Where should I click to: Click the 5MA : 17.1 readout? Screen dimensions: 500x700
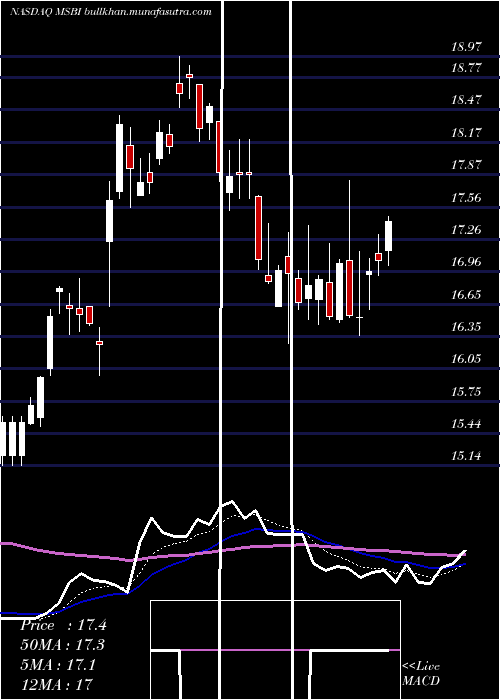[x=58, y=665]
